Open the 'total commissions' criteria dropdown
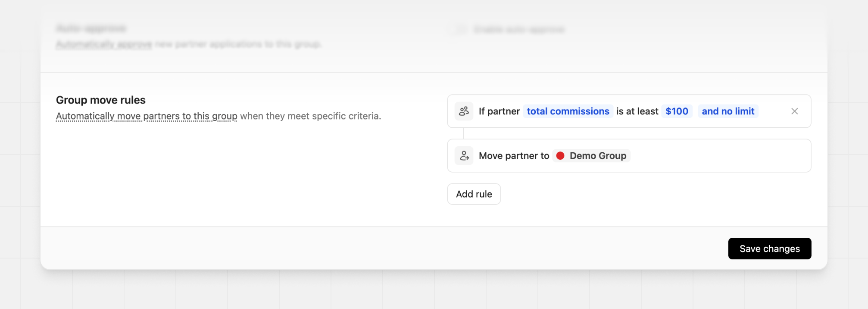The image size is (868, 309). 568,111
